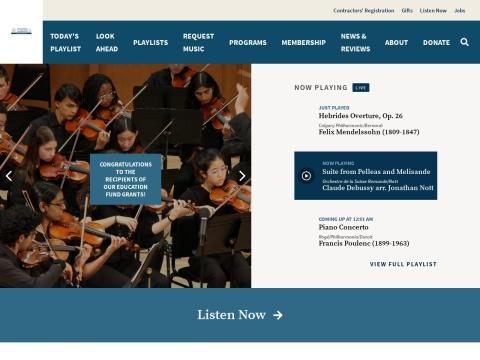Open Look Ahead menu item
The width and height of the screenshot is (480, 360).
pos(107,42)
